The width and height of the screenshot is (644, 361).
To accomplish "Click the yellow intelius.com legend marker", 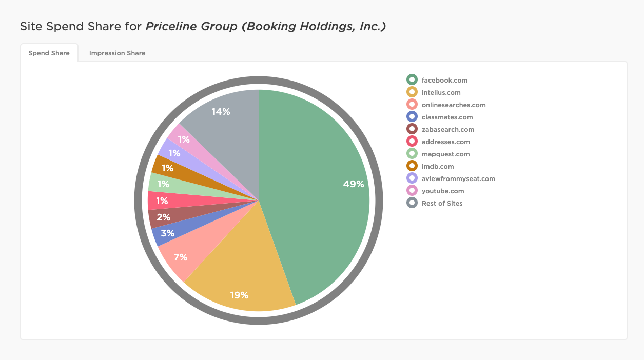I will click(411, 92).
